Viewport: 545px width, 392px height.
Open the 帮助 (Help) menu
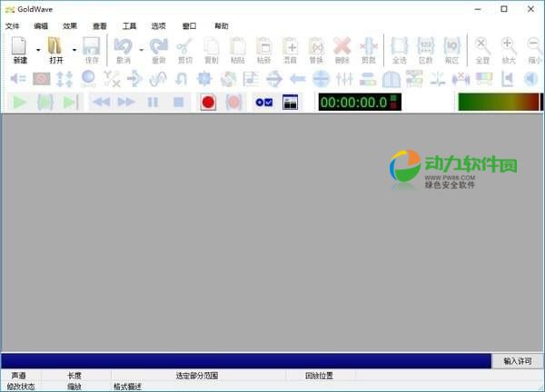tap(222, 26)
